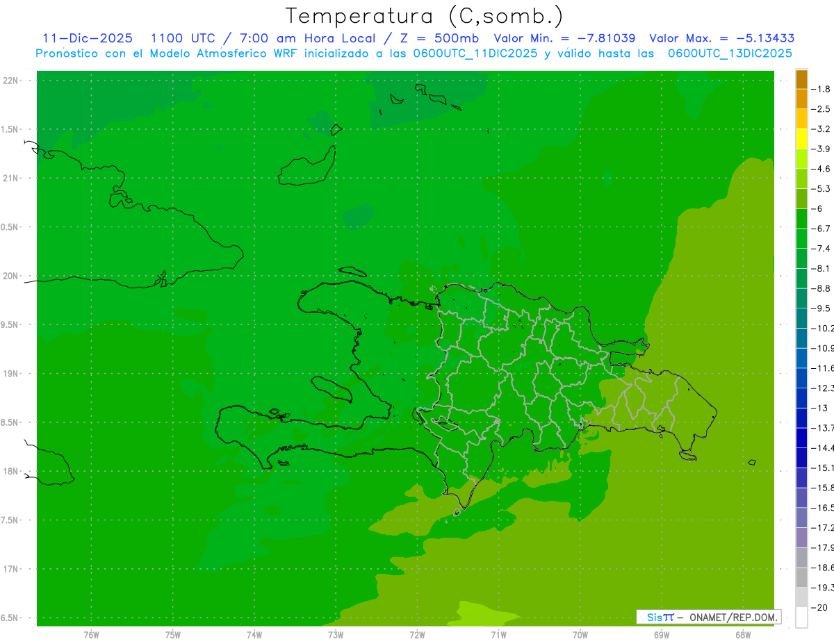Click the 'Temperatura (C,somb.)' map title
Screen dimensions: 834x644
pos(425,15)
